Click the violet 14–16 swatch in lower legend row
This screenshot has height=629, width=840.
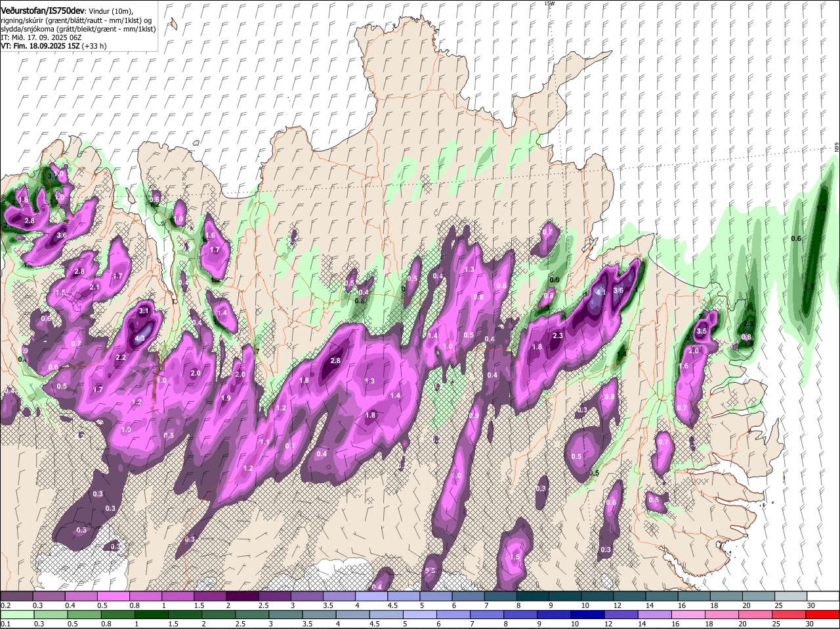point(655,615)
